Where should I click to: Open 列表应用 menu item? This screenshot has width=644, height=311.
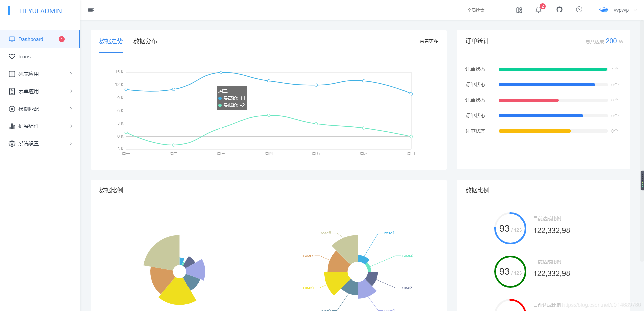[x=40, y=74]
